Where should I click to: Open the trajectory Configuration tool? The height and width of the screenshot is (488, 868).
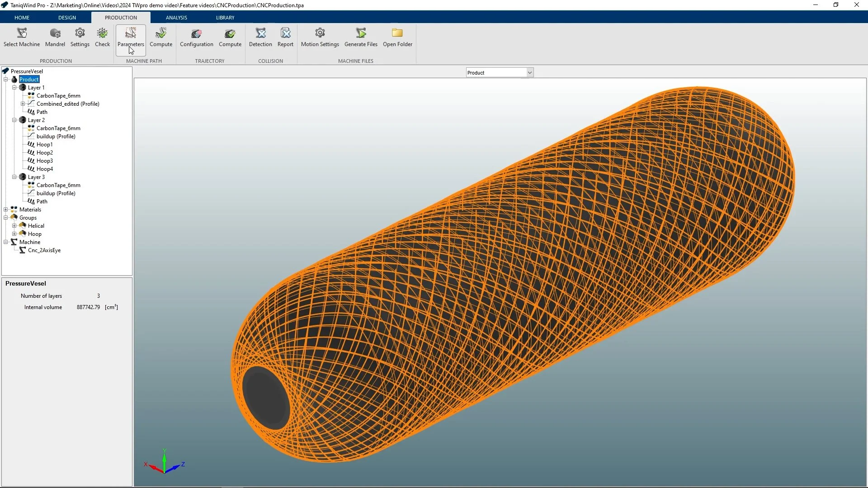(196, 37)
